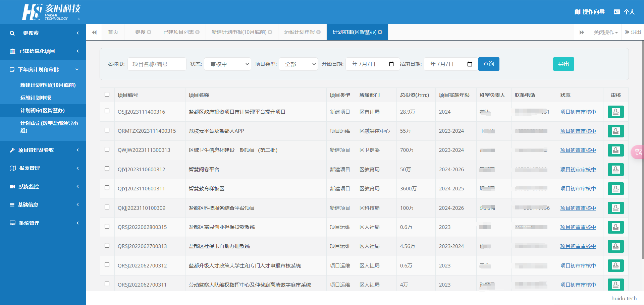The image size is (644, 305).
Task: Open 个人 profile menu in header
Action: 624,12
